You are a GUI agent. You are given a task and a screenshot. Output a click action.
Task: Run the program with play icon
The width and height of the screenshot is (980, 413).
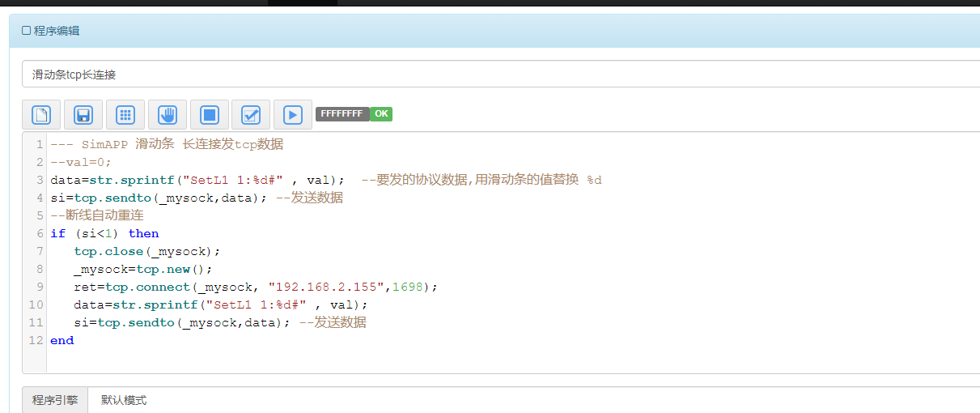point(293,115)
